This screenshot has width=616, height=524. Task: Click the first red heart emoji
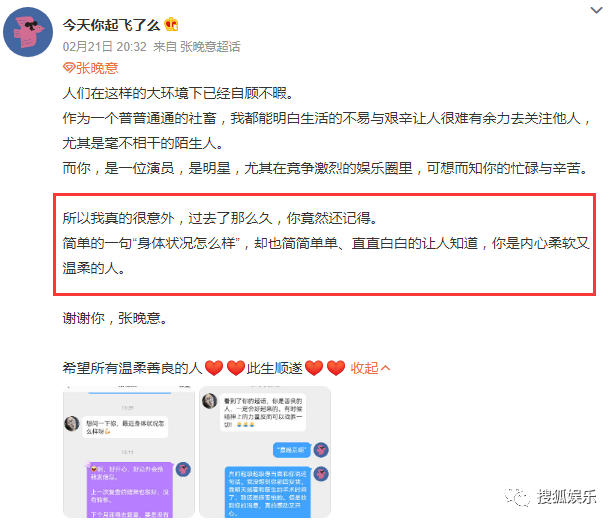[x=214, y=368]
